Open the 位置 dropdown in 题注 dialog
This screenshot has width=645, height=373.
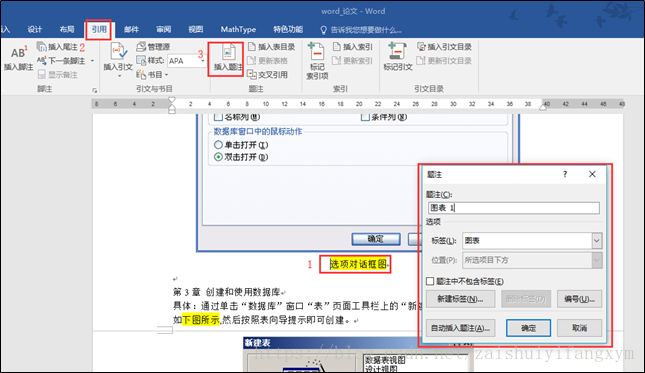pos(596,260)
